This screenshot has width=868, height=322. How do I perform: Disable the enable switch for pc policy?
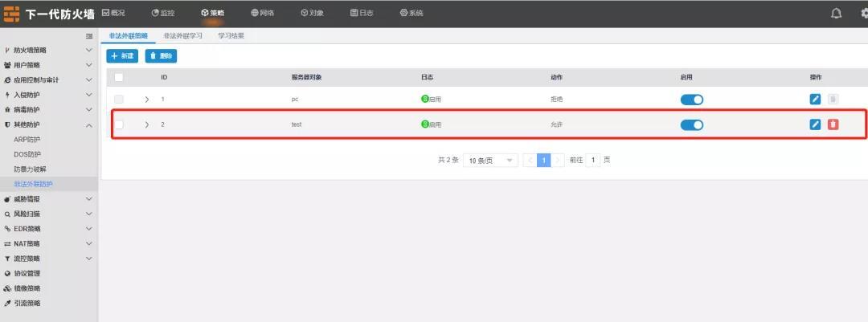[691, 99]
